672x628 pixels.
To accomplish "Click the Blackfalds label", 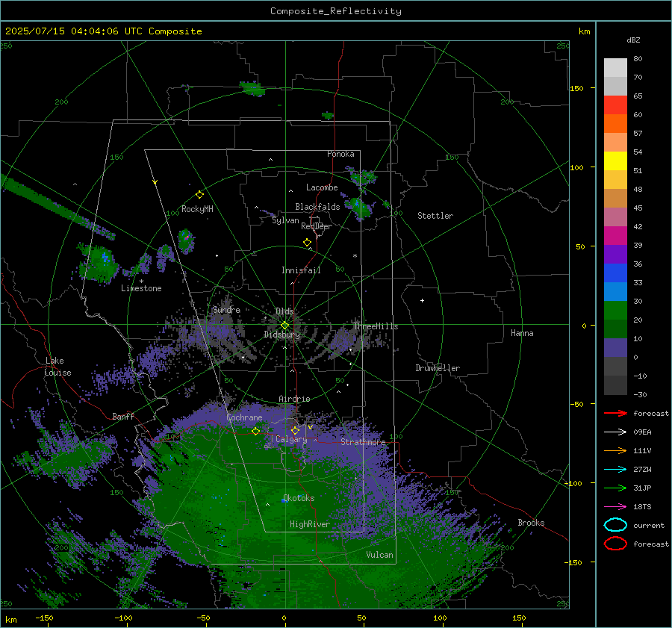I will pyautogui.click(x=317, y=207).
